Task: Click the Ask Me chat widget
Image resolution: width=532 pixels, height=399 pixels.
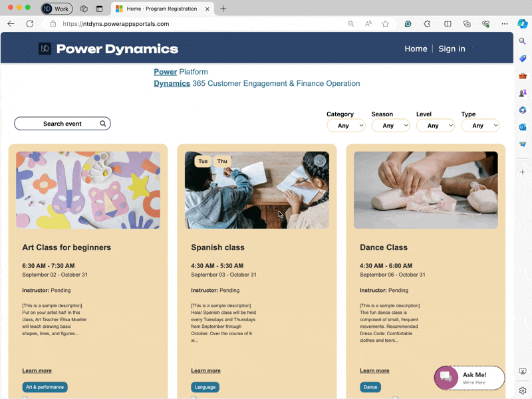Action: point(469,378)
